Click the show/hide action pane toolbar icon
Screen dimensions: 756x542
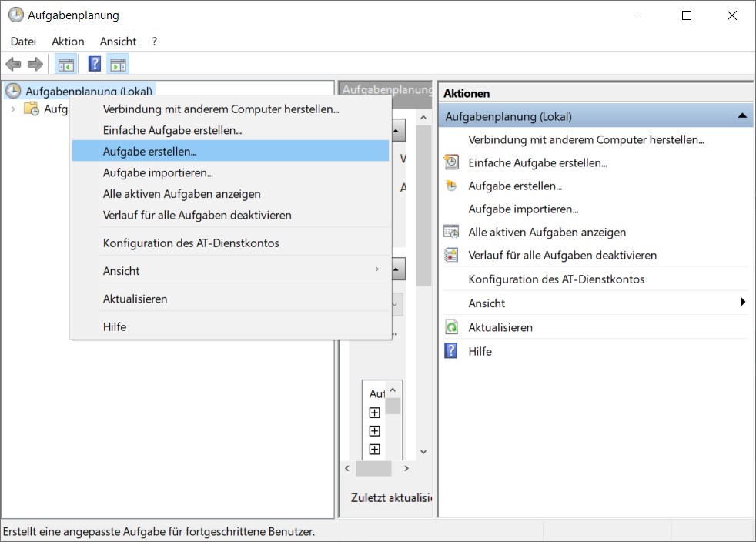[x=118, y=65]
